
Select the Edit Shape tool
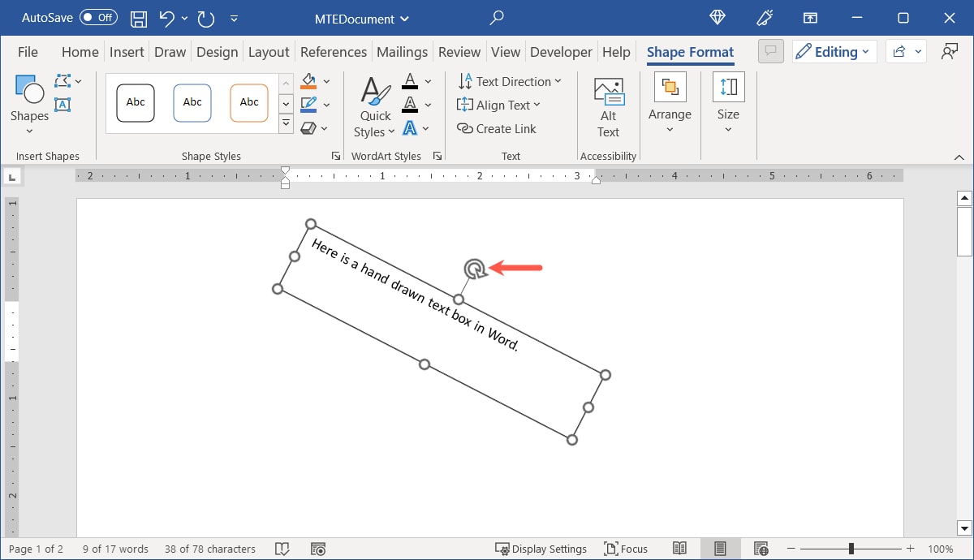(62, 80)
